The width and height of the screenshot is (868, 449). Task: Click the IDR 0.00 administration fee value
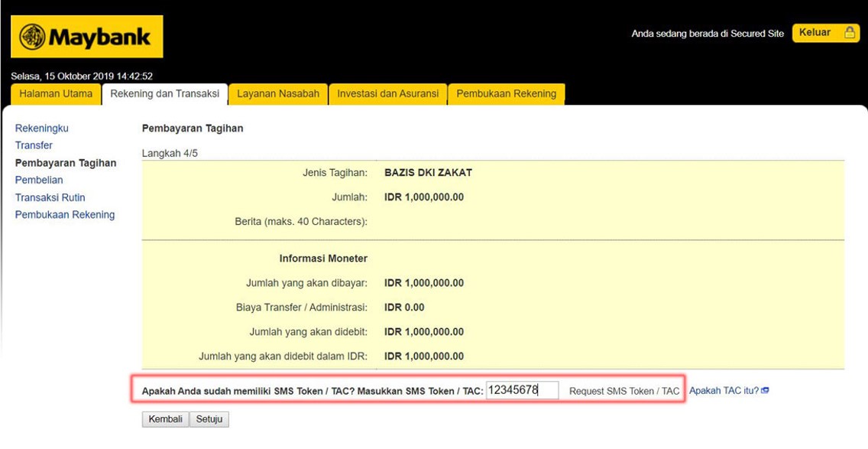tap(405, 307)
